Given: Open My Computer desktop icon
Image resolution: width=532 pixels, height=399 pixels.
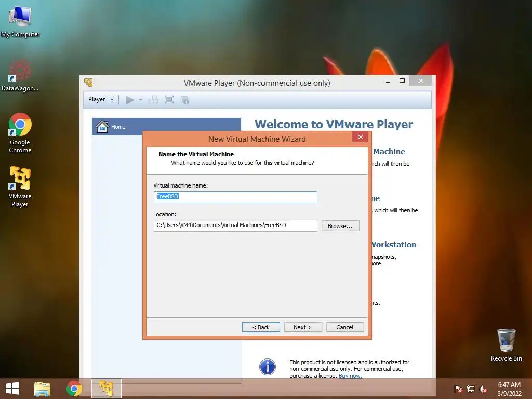Looking at the screenshot, I should pos(20,22).
